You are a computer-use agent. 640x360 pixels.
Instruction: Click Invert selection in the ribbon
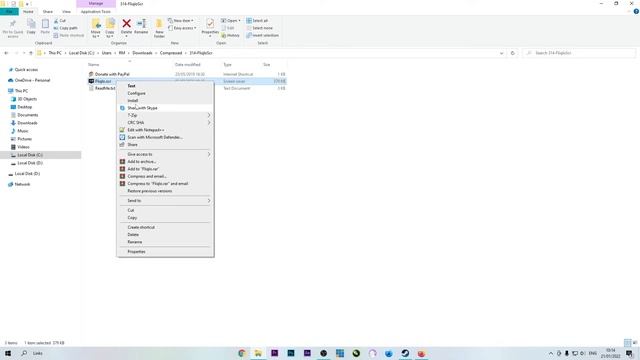pos(262,36)
